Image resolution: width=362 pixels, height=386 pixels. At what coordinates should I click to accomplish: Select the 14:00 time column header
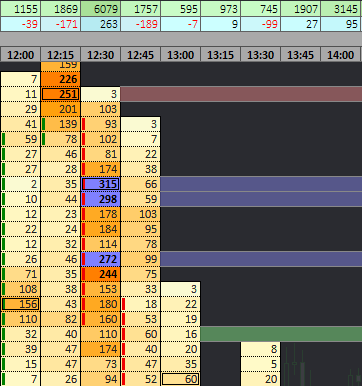pyautogui.click(x=340, y=55)
